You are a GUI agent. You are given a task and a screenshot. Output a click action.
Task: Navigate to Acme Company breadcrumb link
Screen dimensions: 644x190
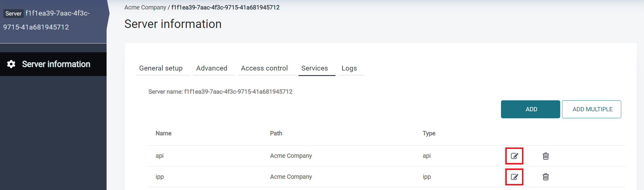coord(145,7)
